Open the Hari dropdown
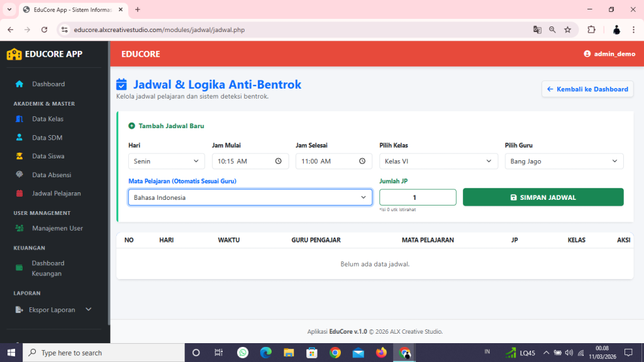This screenshot has height=362, width=644. pyautogui.click(x=166, y=161)
